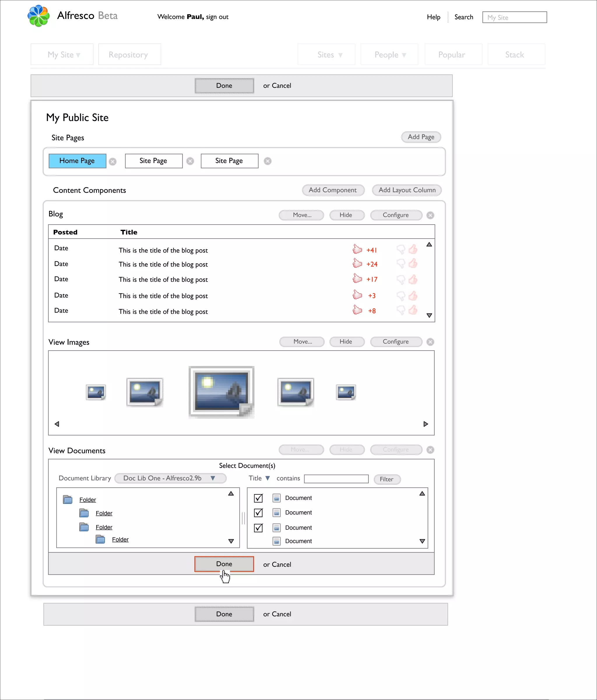
Task: Open the most deeply nested Folder link
Action: 120,540
